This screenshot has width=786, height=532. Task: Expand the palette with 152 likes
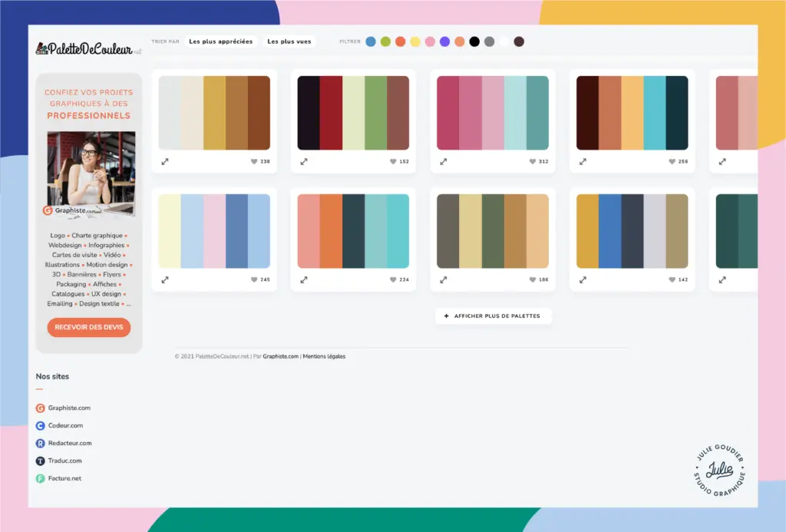(304, 162)
